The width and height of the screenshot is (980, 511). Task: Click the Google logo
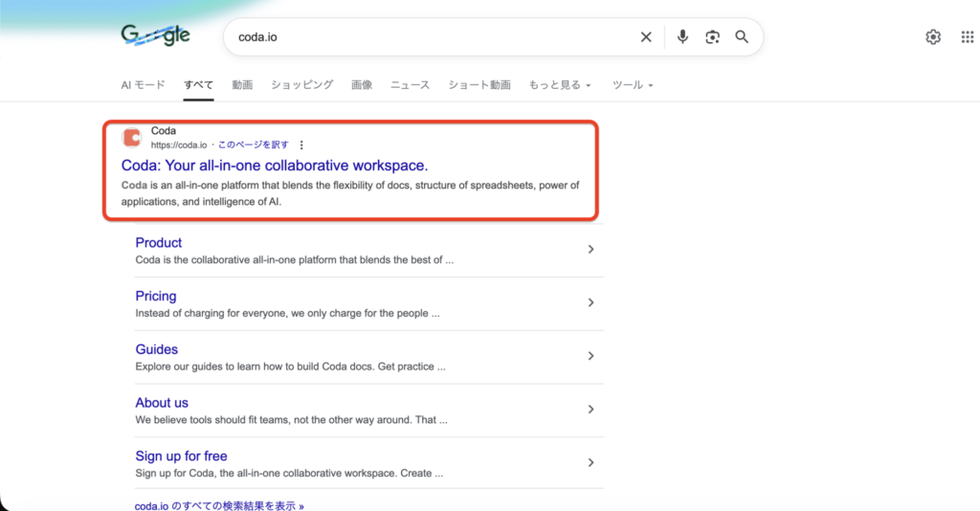click(x=156, y=35)
